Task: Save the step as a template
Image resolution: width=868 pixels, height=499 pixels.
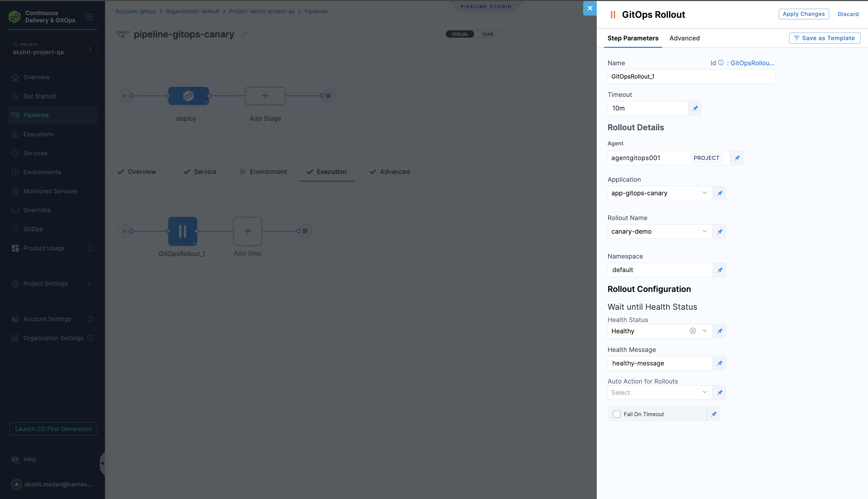Action: [x=825, y=38]
